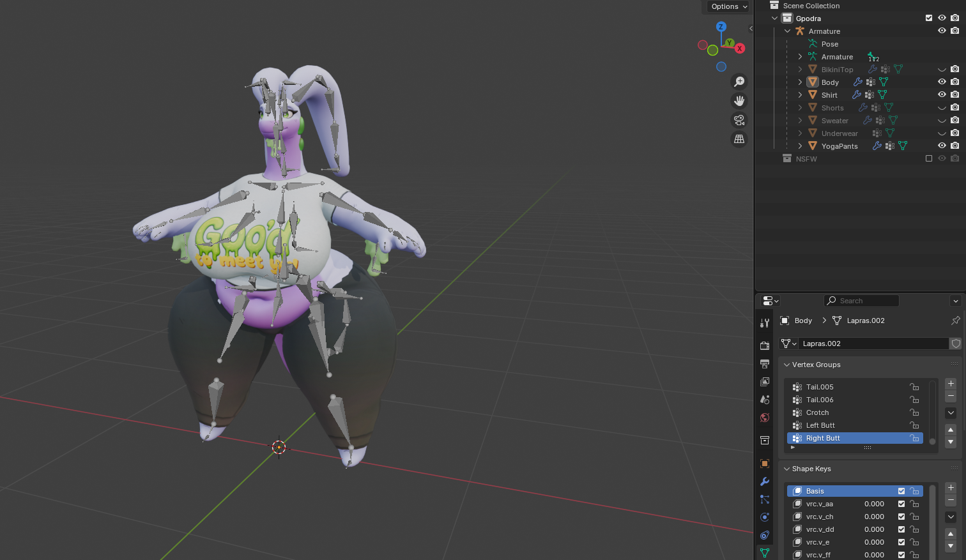This screenshot has width=966, height=560.
Task: Open the Object properties tab
Action: pyautogui.click(x=765, y=464)
